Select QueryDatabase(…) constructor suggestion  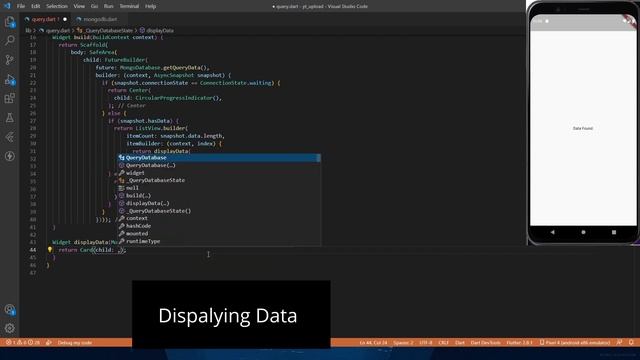click(218, 165)
